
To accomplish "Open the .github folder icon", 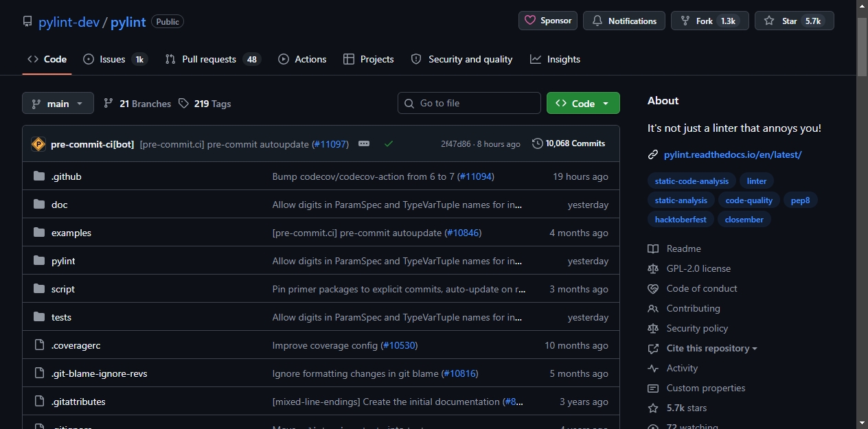I will tap(39, 176).
